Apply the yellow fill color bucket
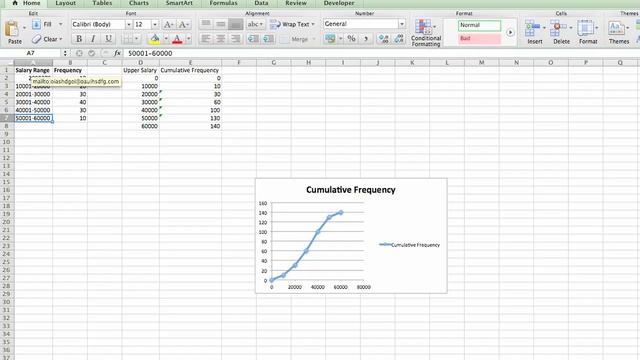This screenshot has width=640, height=360. [x=155, y=39]
